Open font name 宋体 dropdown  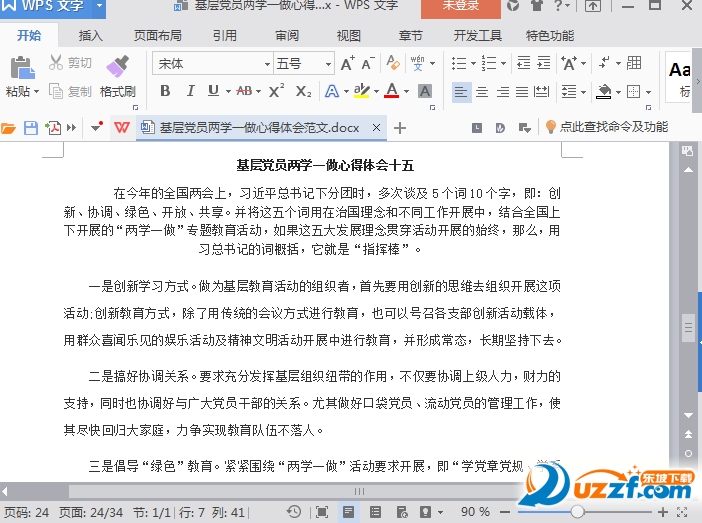pos(267,64)
